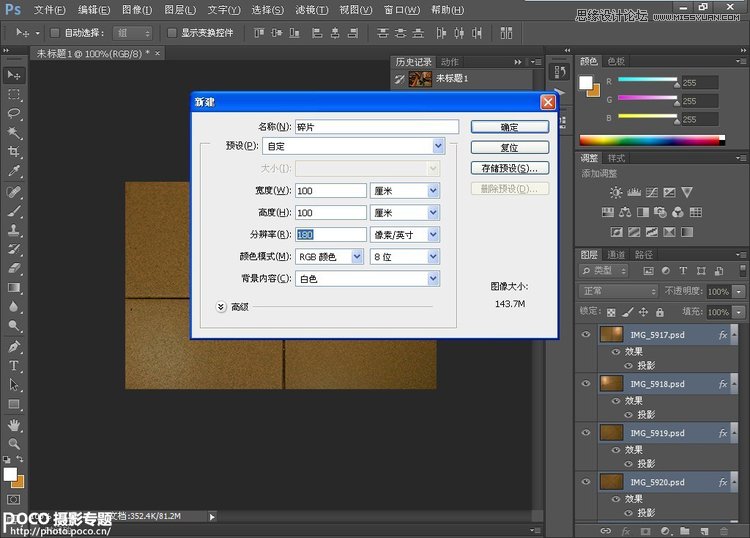Image resolution: width=750 pixels, height=538 pixels.
Task: Select the Path Selection tool
Action: pos(14,385)
